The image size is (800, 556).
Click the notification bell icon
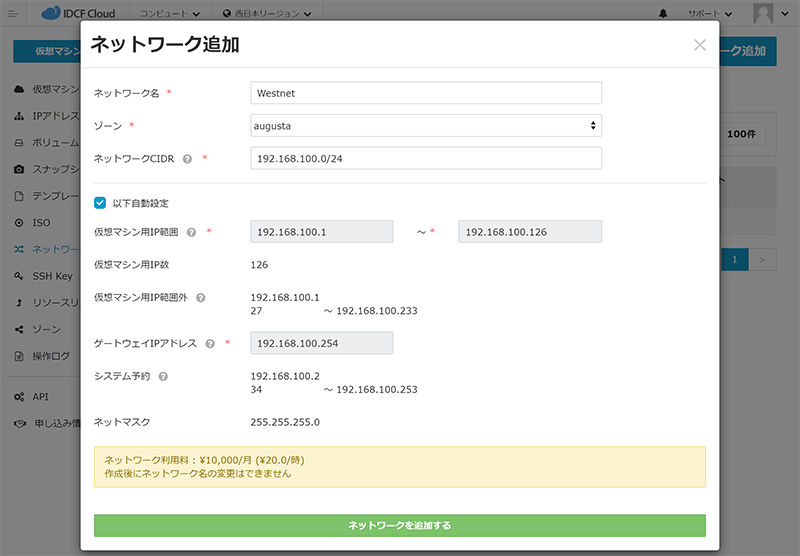(x=664, y=14)
